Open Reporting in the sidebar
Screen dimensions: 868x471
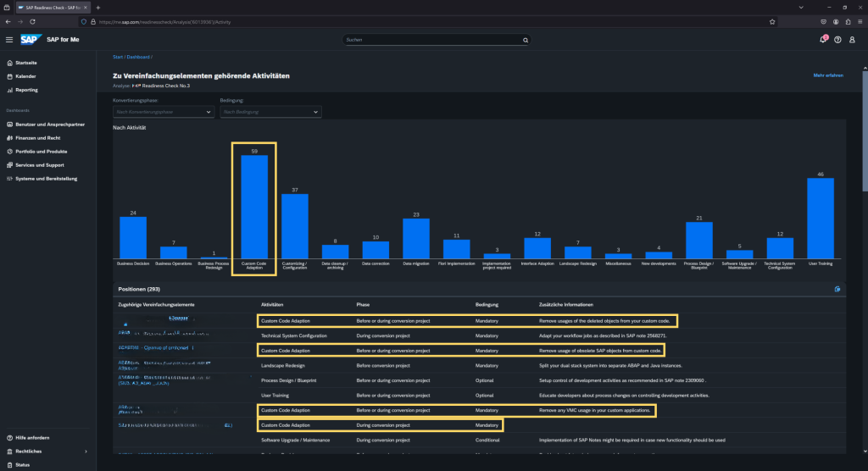(26, 90)
